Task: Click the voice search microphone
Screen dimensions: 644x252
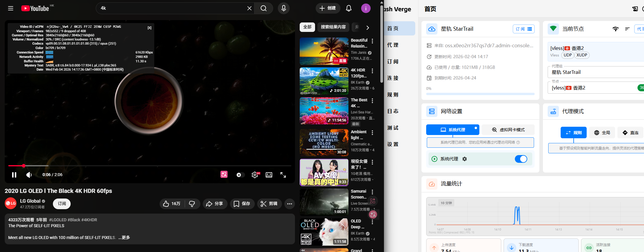Action: click(x=283, y=8)
